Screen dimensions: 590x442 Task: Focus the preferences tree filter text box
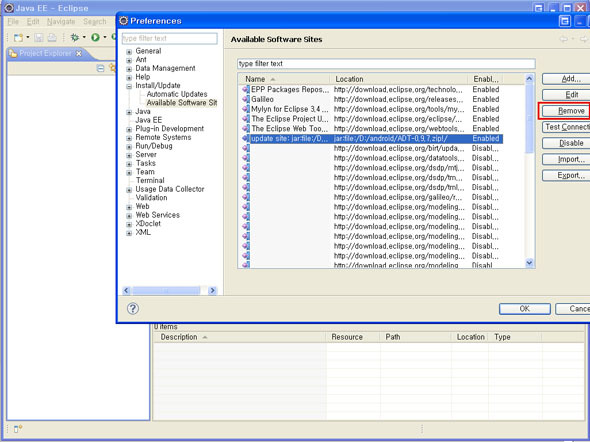click(170, 38)
